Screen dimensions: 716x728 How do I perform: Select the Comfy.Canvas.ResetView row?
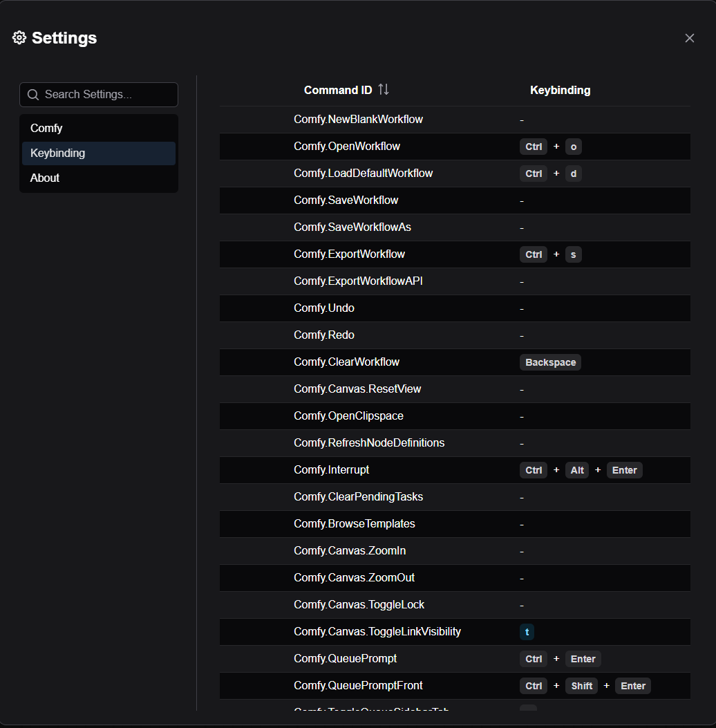(x=357, y=389)
